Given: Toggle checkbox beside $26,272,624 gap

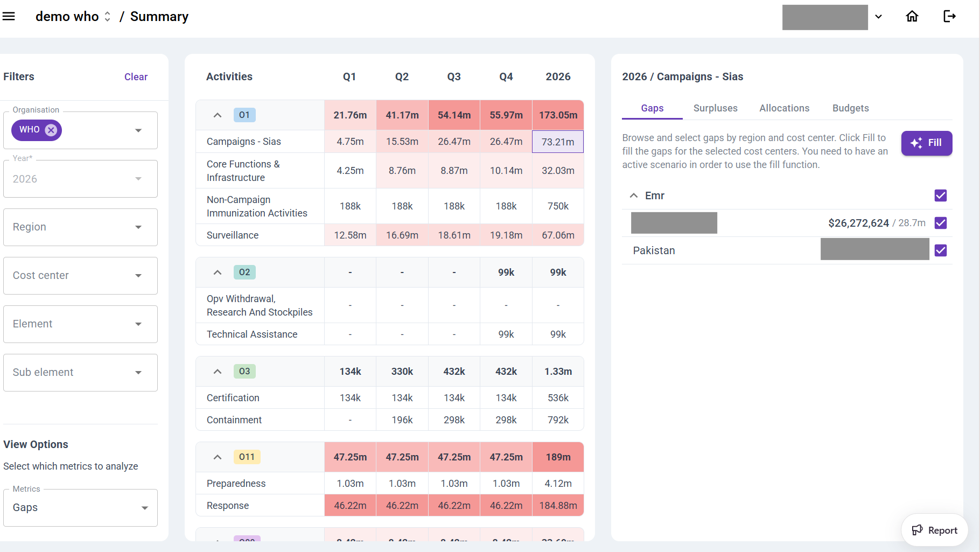Looking at the screenshot, I should tap(940, 223).
